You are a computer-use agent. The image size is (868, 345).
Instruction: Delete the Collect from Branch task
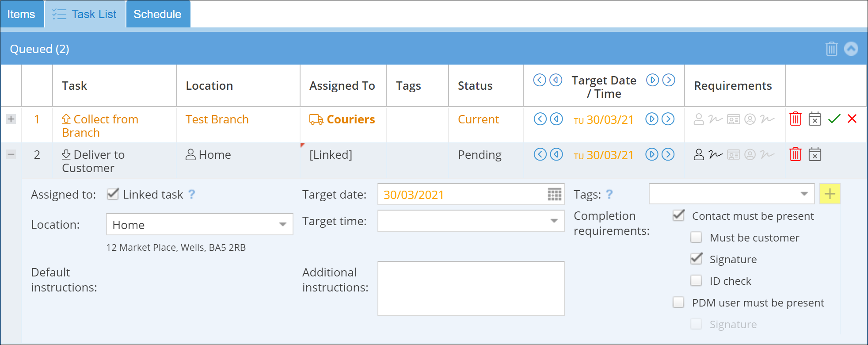click(795, 119)
